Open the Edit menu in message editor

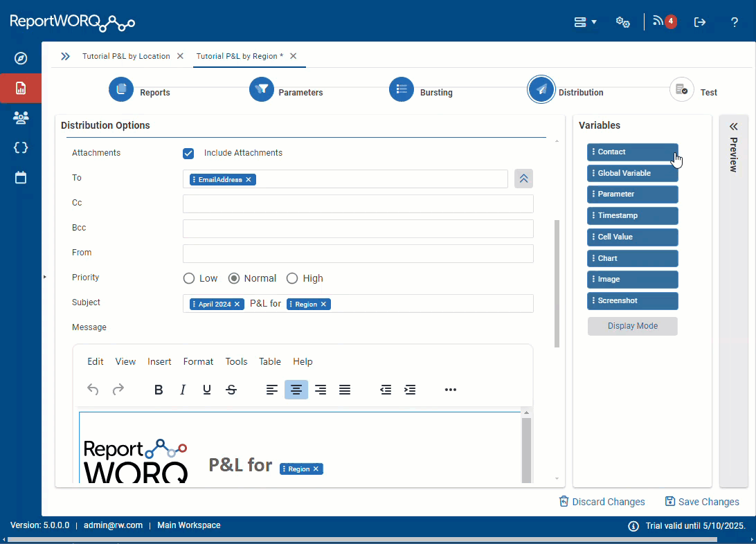point(96,361)
